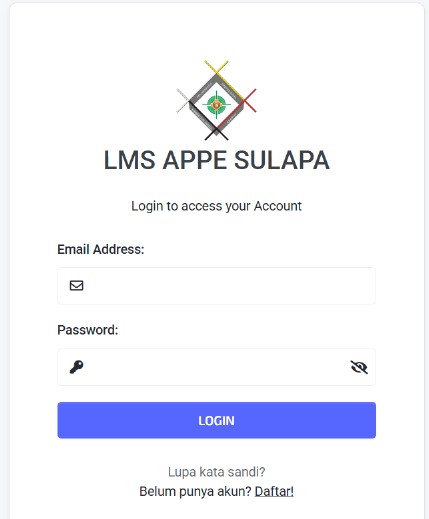Screen dimensions: 429x519
Task: Click the "Belum punya akun?" text
Action: [x=195, y=491]
